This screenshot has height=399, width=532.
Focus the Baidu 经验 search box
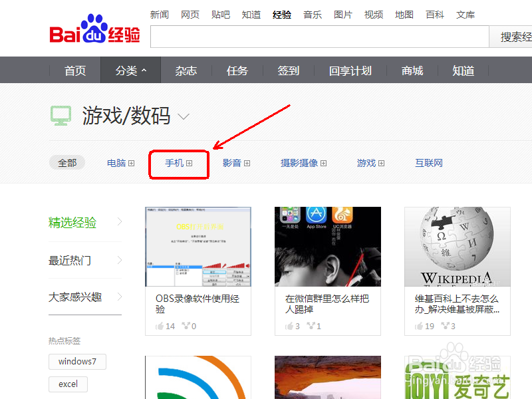(x=320, y=37)
